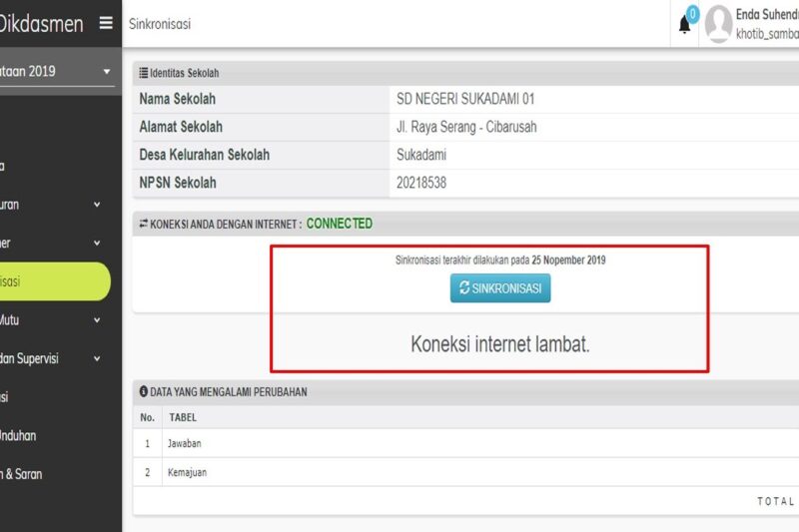This screenshot has width=799, height=532.
Task: Click the '25 Nopember 2019' sync date
Action: click(568, 261)
